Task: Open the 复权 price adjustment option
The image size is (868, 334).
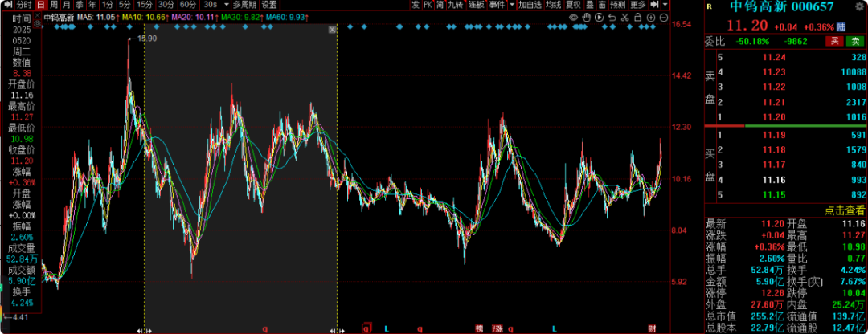Action: click(x=574, y=5)
